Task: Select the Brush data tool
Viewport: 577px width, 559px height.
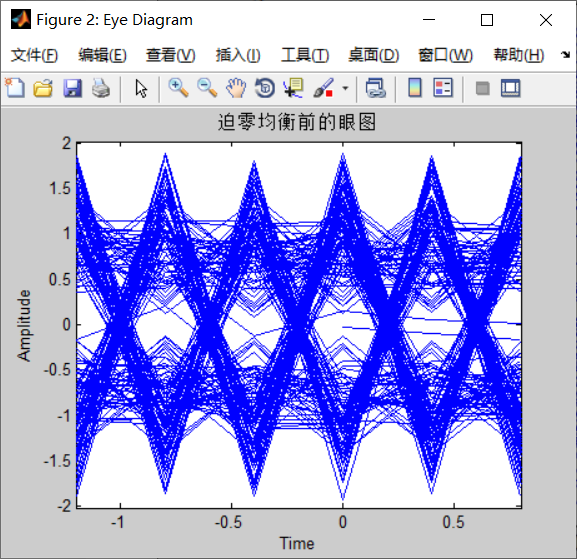Action: [x=323, y=88]
